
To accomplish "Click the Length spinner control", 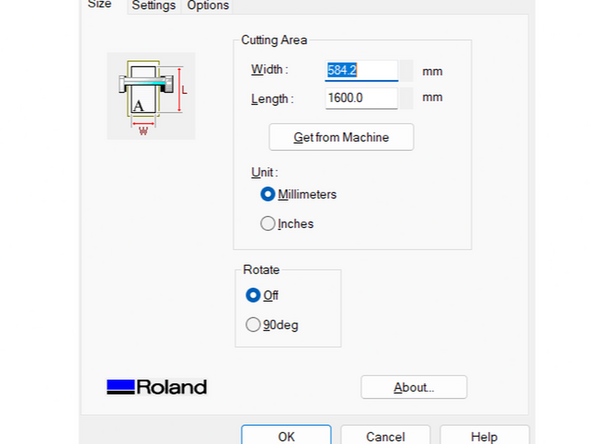I will click(407, 98).
